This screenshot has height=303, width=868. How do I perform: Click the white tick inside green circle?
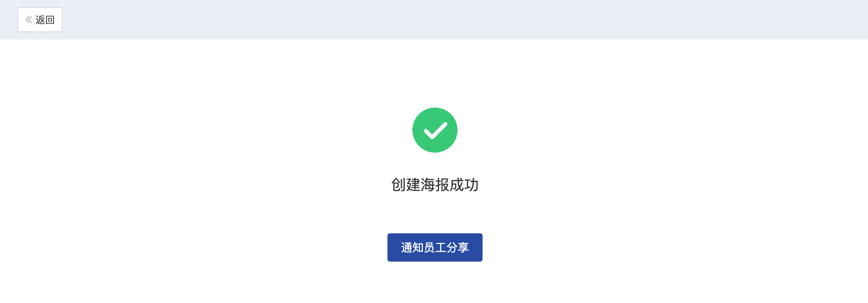point(435,130)
